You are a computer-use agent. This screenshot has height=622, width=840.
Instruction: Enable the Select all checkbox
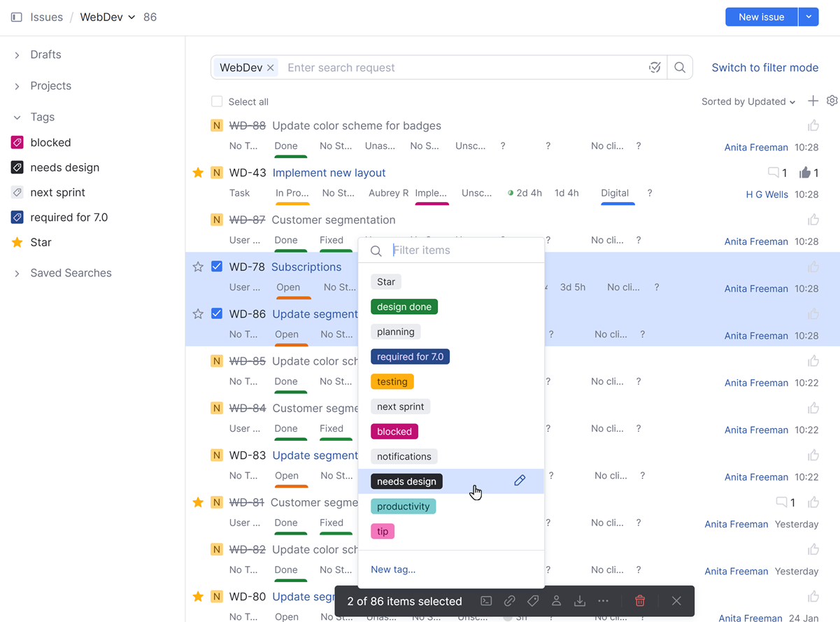tap(217, 101)
